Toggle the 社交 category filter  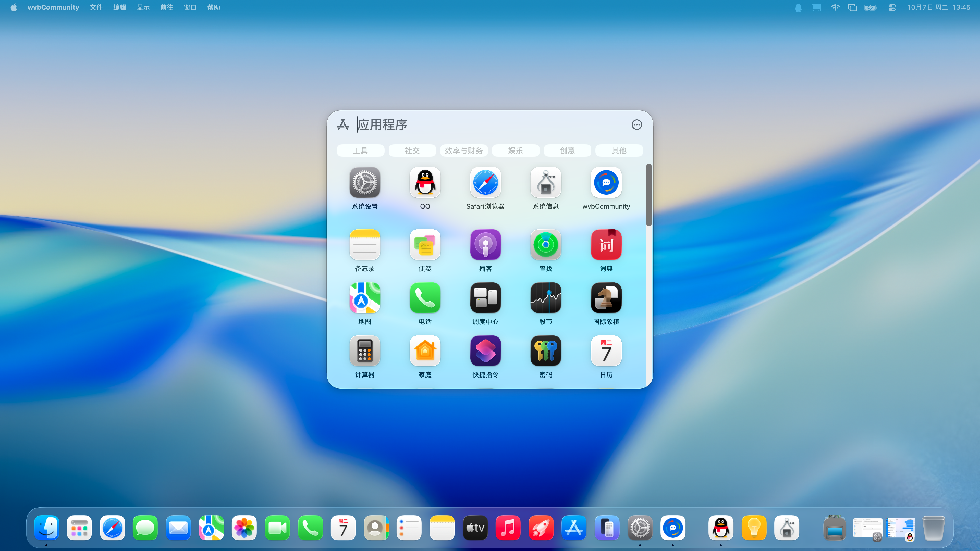[412, 151]
